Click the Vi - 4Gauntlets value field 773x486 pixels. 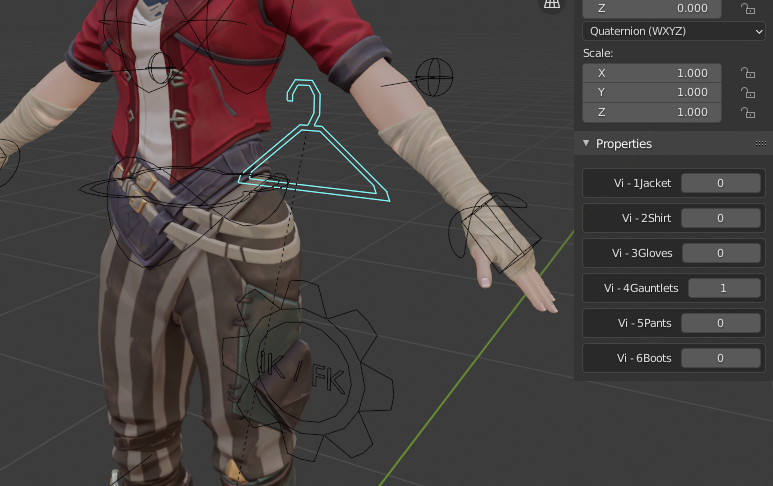[x=724, y=288]
